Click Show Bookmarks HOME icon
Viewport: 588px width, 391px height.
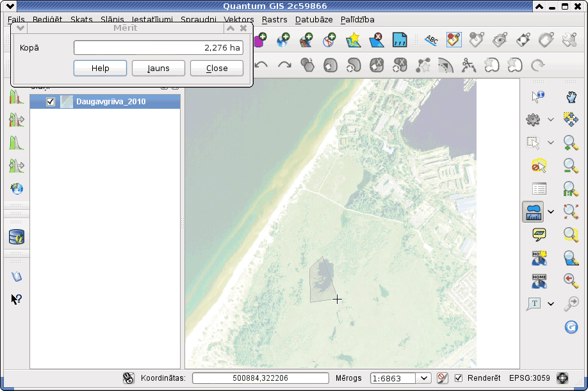(539, 281)
